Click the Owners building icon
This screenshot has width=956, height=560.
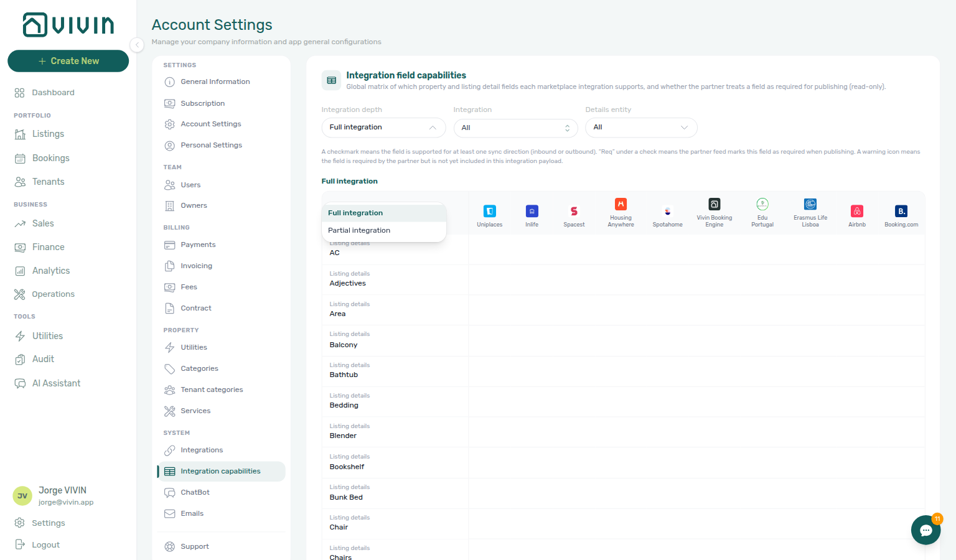[169, 206]
